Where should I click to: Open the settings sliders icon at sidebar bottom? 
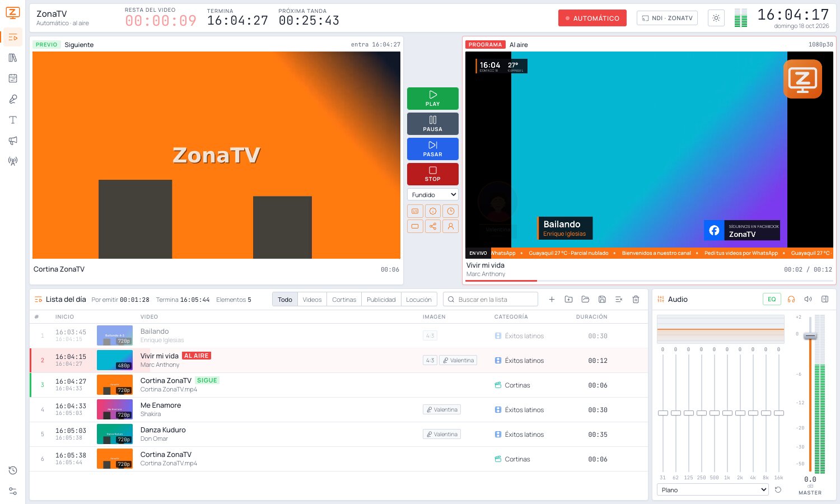pos(13,491)
